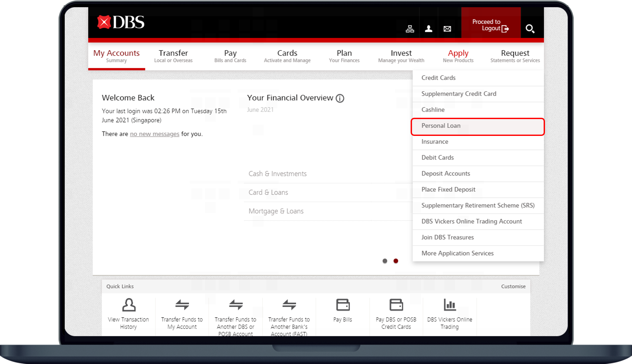Open the Apply New Products menu

458,56
